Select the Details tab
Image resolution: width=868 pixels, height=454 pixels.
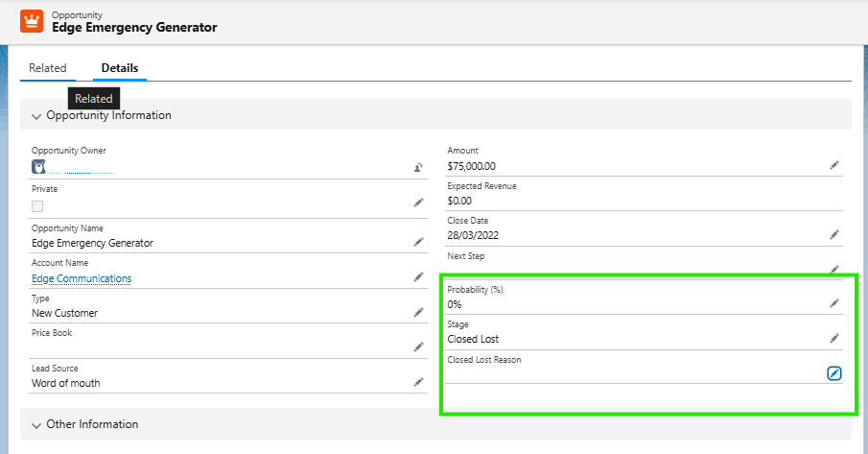click(120, 68)
